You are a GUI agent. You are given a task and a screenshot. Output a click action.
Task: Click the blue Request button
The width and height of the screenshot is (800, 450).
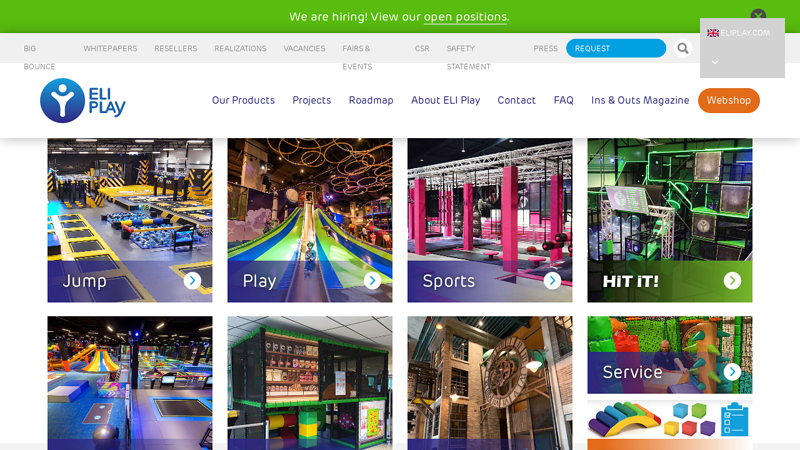coord(616,48)
